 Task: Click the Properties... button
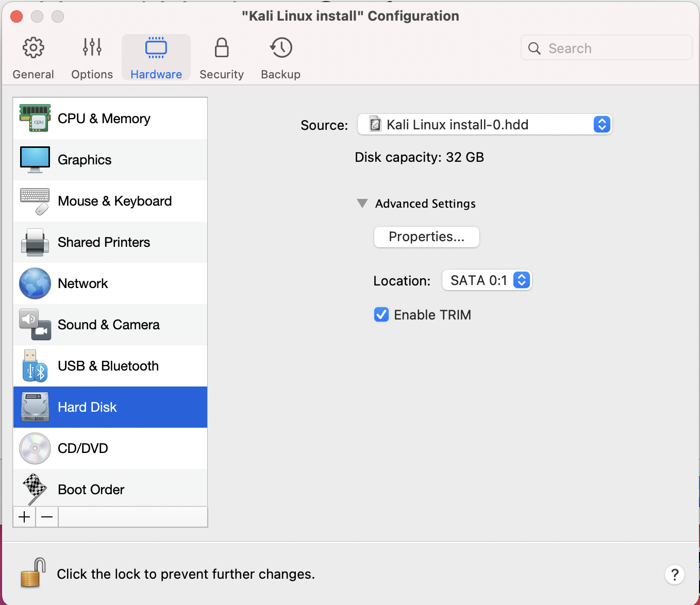pos(426,237)
